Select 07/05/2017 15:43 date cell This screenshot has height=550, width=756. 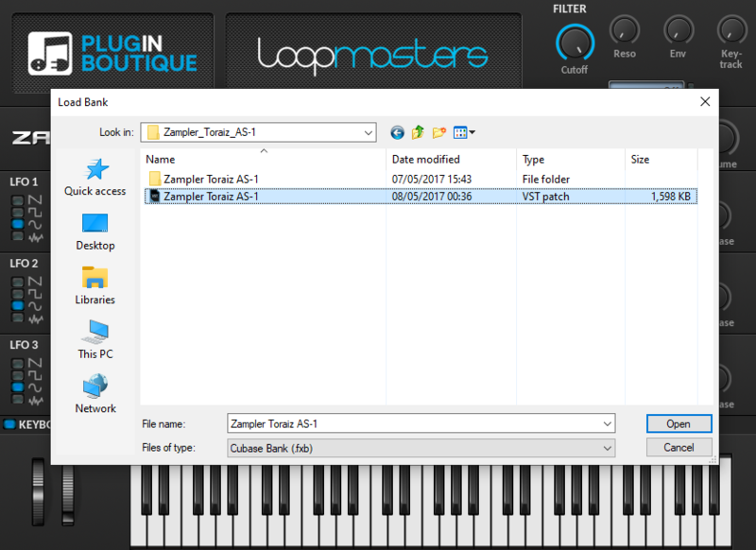432,179
